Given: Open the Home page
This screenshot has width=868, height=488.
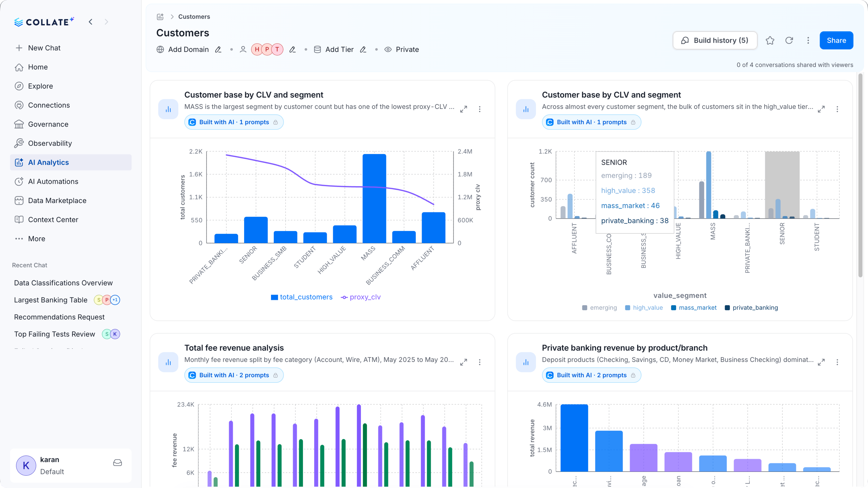Looking at the screenshot, I should tap(71, 67).
